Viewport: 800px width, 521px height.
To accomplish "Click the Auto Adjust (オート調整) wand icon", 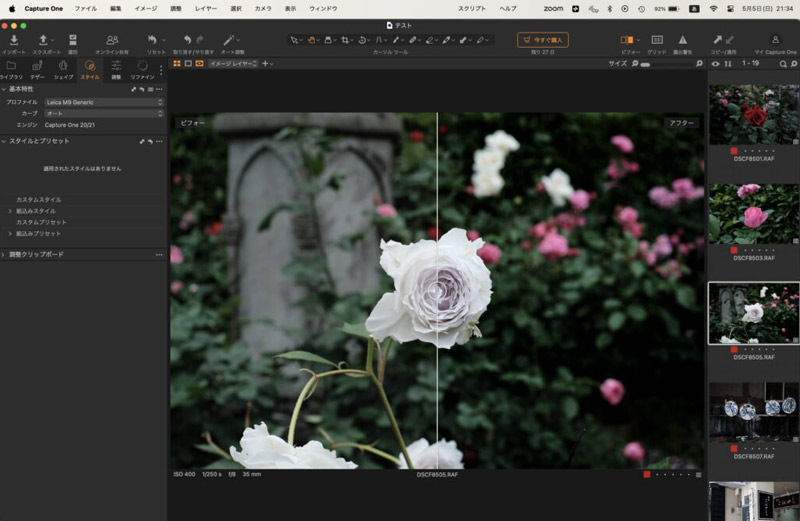I will point(230,40).
